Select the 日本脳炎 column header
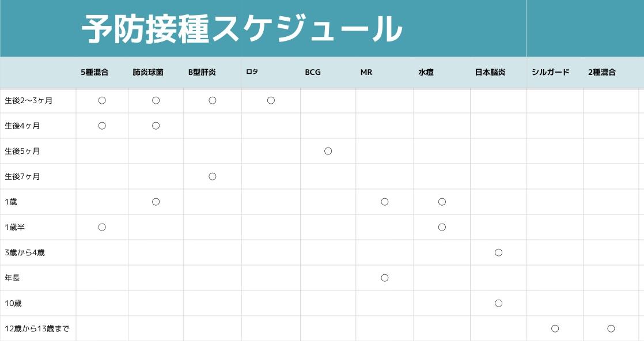Image resolution: width=644 pixels, height=359 pixels. (x=490, y=73)
